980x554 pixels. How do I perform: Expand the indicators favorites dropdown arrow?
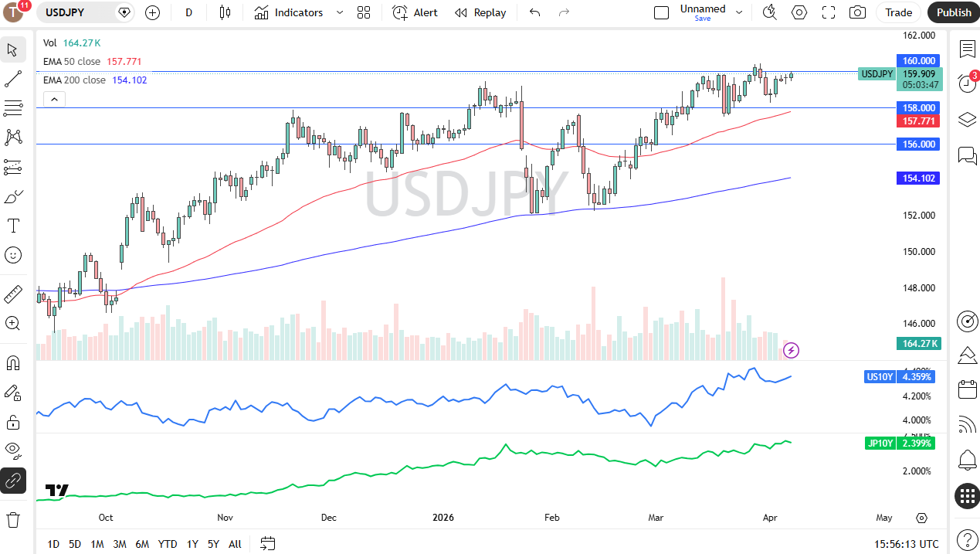click(339, 12)
